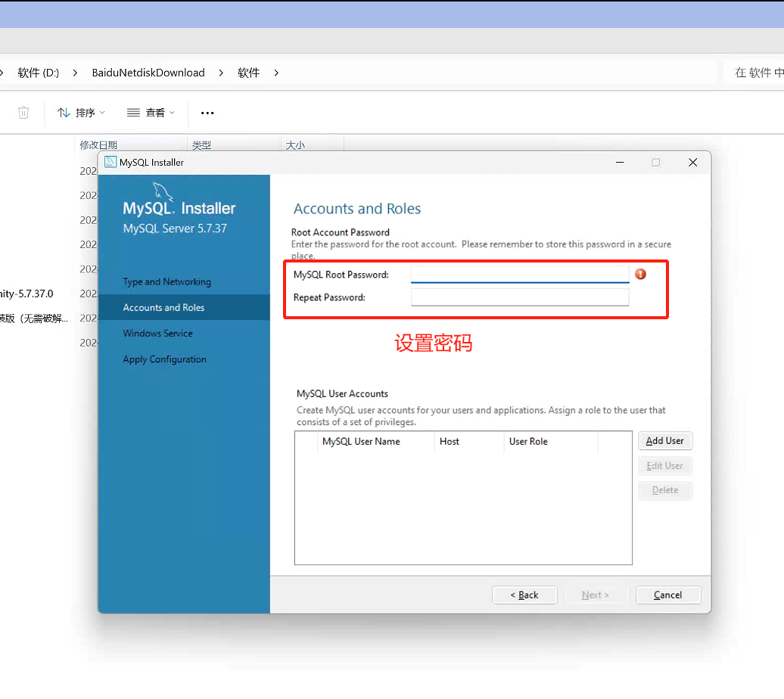Click the Next button in installer
Screen dimensions: 784x699
[x=595, y=595]
